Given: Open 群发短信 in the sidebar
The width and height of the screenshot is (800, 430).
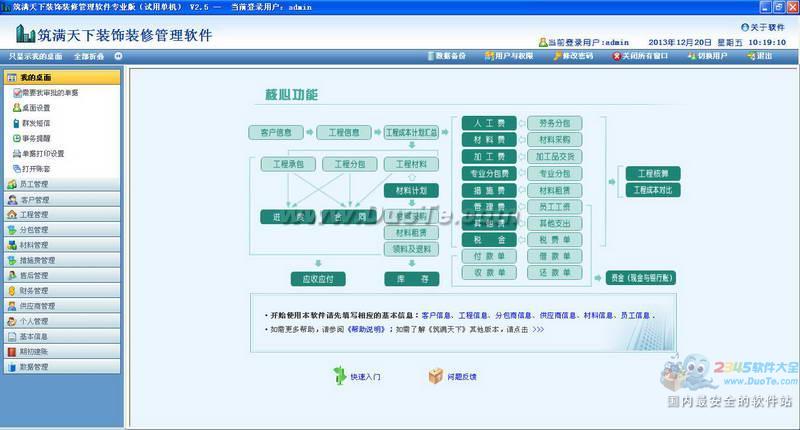Looking at the screenshot, I should click(x=32, y=123).
